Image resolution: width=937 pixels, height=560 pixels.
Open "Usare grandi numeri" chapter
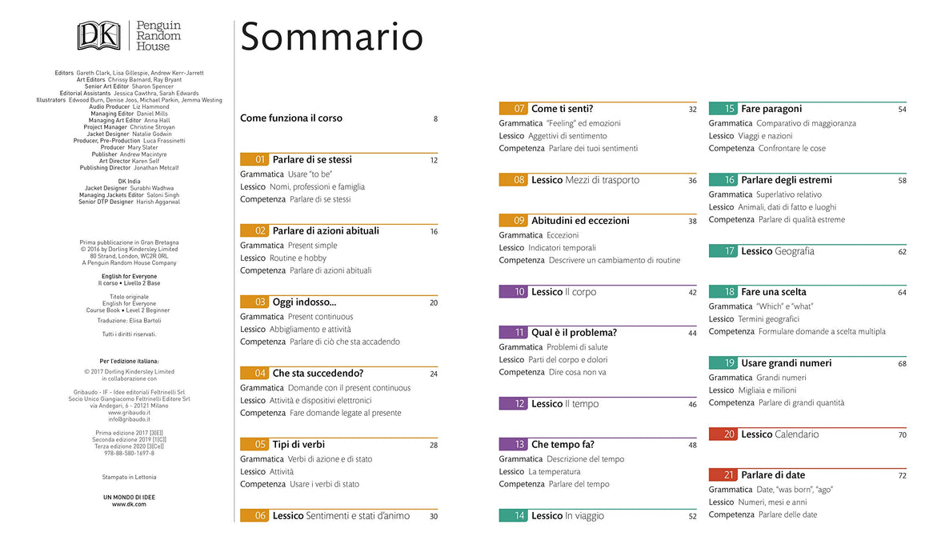(x=786, y=363)
